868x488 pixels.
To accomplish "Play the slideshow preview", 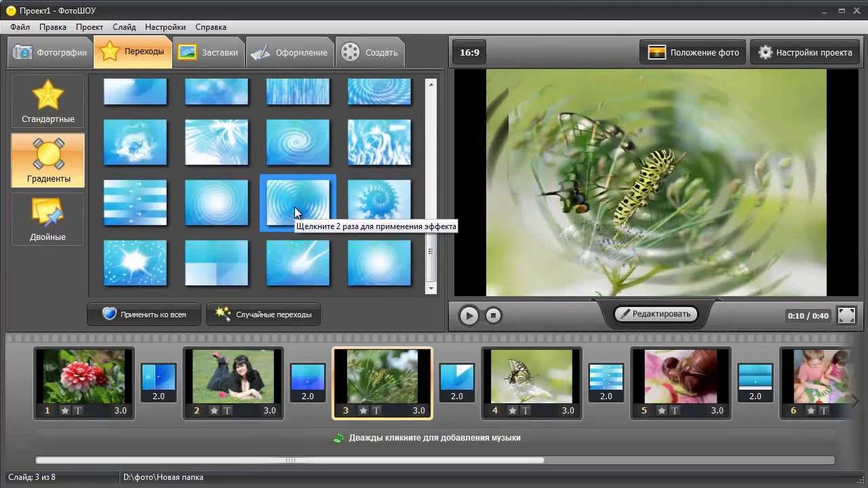I will pyautogui.click(x=469, y=316).
